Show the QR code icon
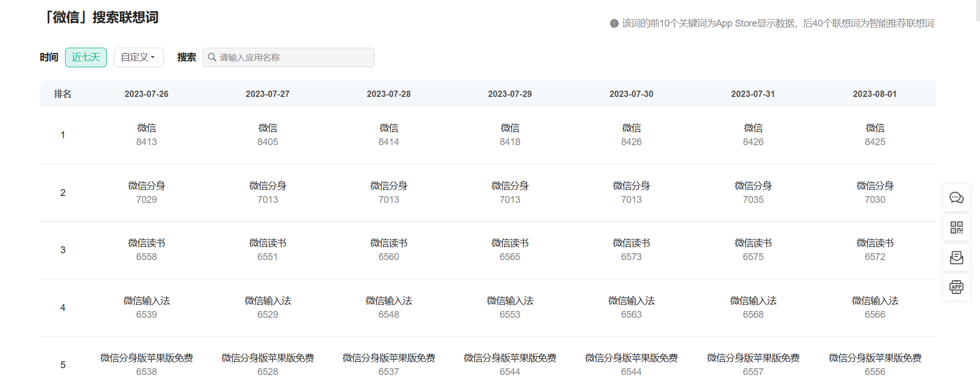Screen dimensions: 980x392 (x=956, y=228)
